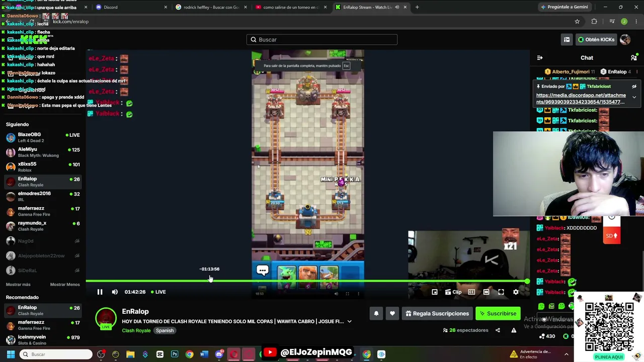The width and height of the screenshot is (644, 362).
Task: Click Pregúntale a Gemini button
Action: (564, 7)
